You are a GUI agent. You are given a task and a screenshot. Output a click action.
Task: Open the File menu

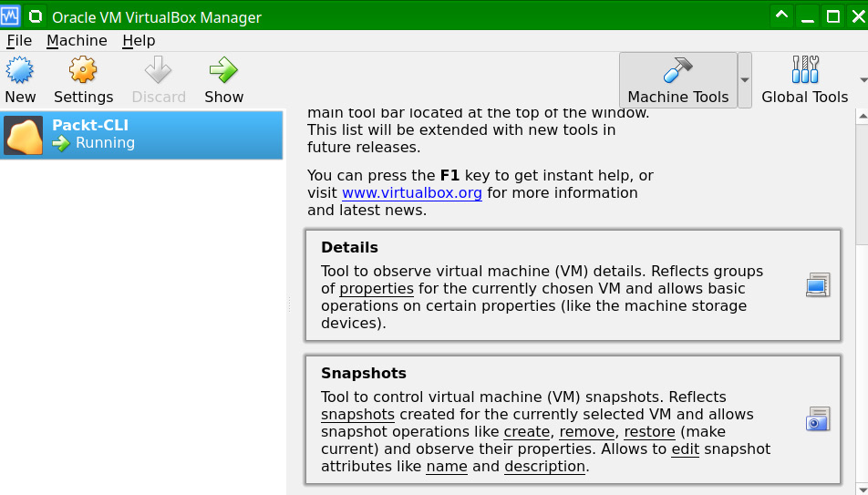point(19,40)
